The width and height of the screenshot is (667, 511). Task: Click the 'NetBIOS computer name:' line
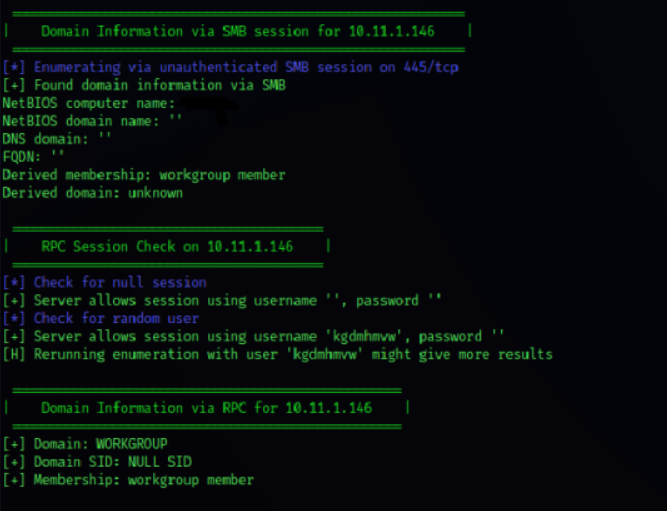[89, 103]
